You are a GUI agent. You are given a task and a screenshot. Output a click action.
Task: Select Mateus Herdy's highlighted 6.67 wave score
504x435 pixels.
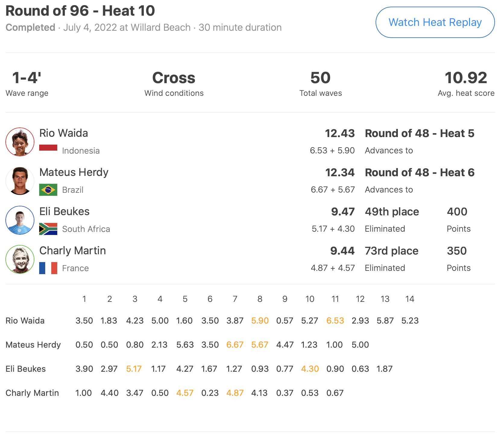[x=235, y=345]
